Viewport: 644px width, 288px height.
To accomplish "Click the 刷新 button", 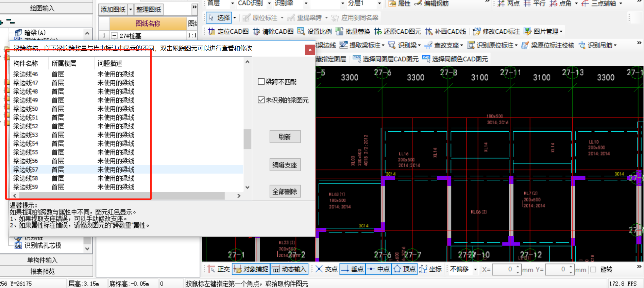I will pos(285,137).
